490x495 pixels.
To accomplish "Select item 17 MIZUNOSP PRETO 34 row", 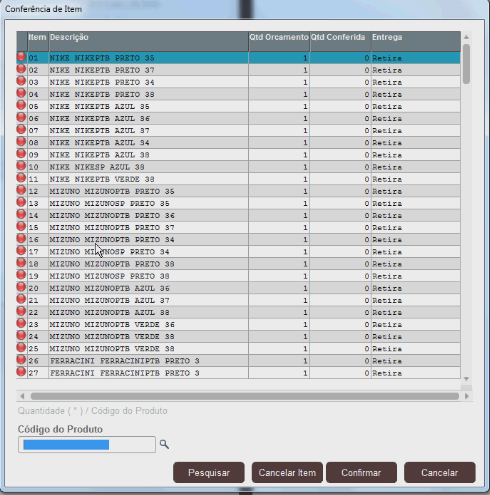I will pyautogui.click(x=238, y=252).
